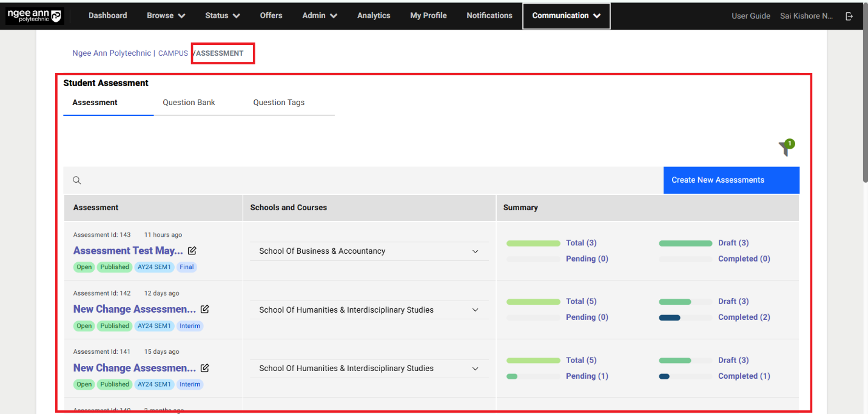Expand the Communication menu
Image resolution: width=868 pixels, height=414 pixels.
pyautogui.click(x=566, y=16)
